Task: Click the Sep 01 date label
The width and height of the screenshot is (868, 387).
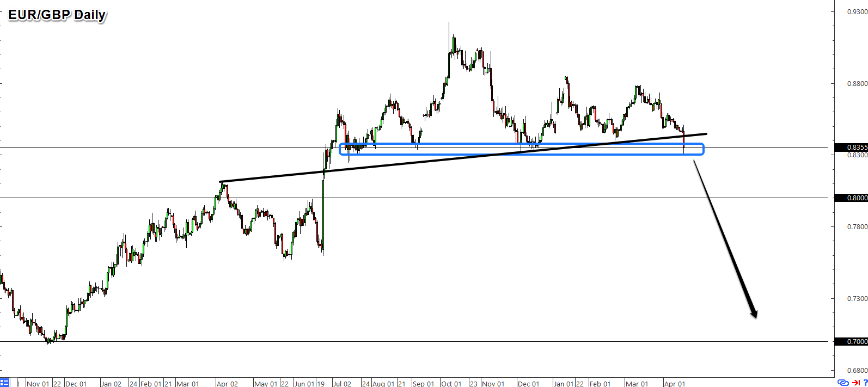Action: pos(423,384)
